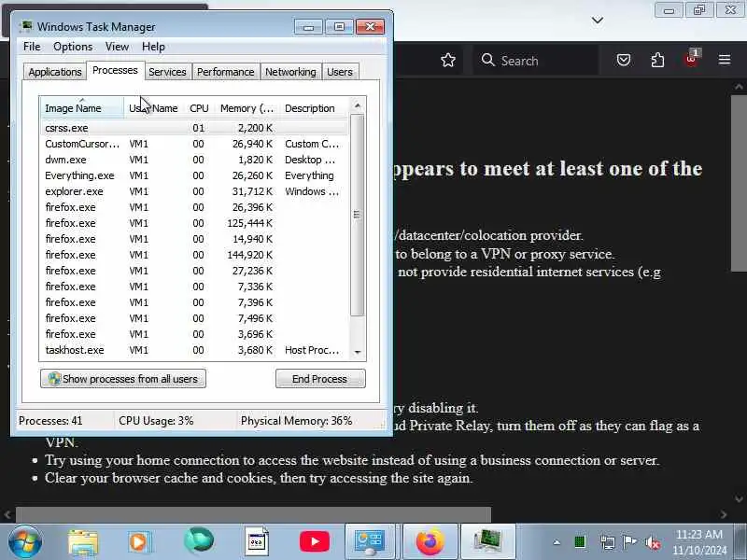Viewport: 747px width, 560px height.
Task: Sort processes by CPU column header
Action: (x=199, y=108)
